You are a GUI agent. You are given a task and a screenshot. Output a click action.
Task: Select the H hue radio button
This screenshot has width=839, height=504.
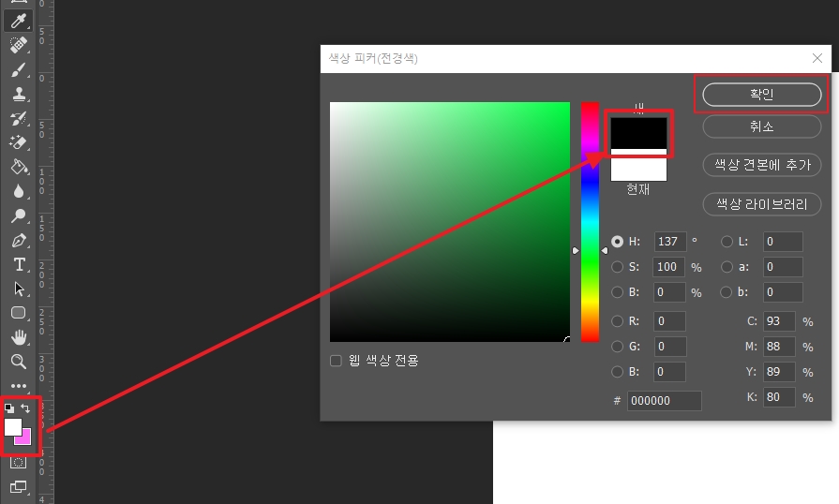pos(617,242)
